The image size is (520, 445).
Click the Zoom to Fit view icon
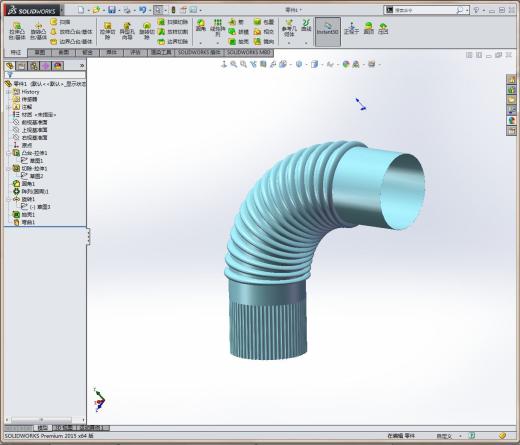234,64
